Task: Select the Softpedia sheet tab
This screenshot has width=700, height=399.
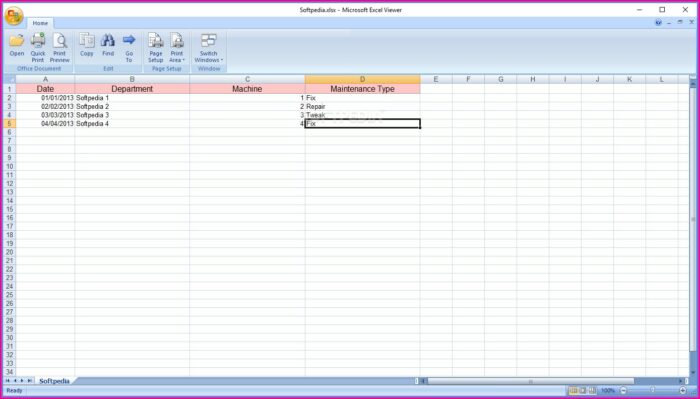Action: coord(54,381)
